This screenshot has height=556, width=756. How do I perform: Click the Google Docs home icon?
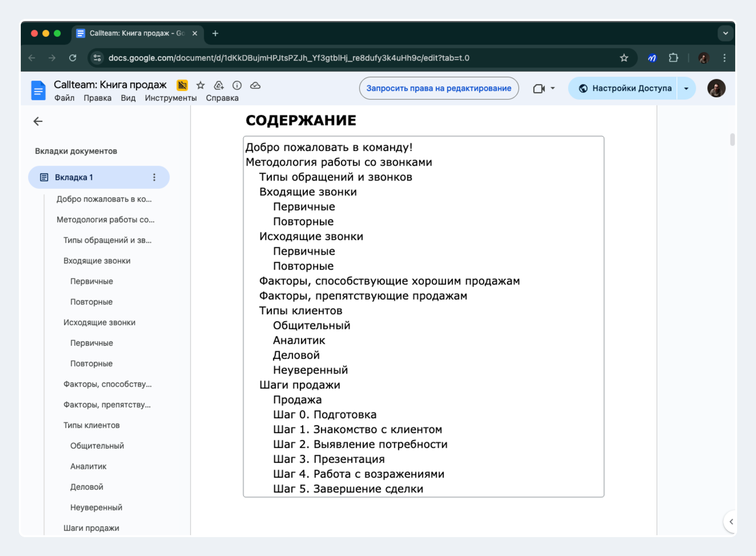(x=38, y=90)
